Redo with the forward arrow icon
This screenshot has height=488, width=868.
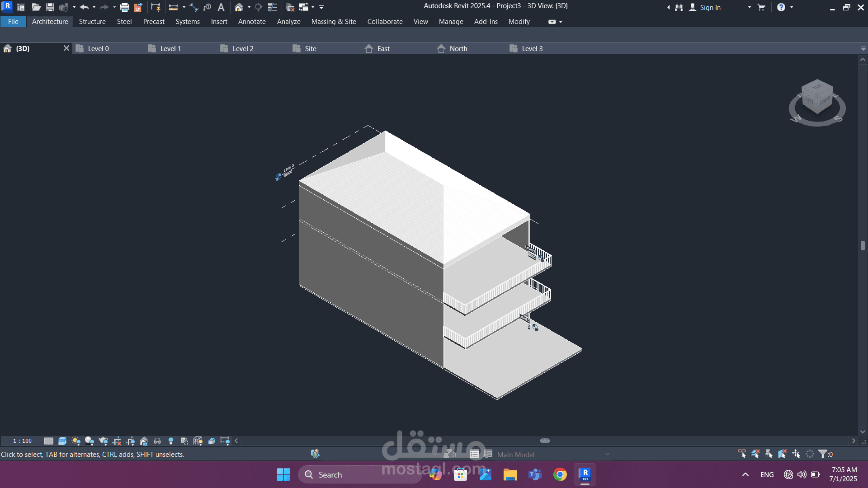click(104, 7)
